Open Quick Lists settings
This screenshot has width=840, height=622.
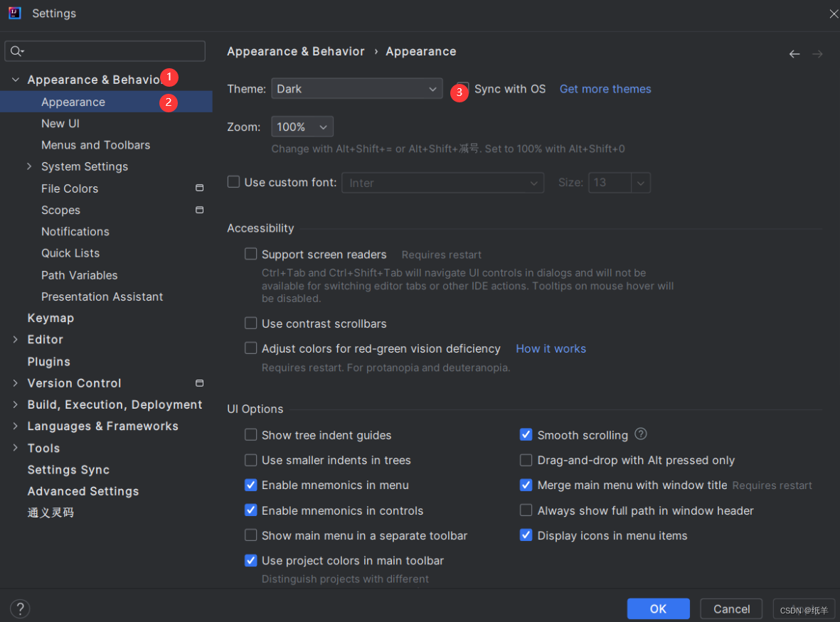(70, 253)
